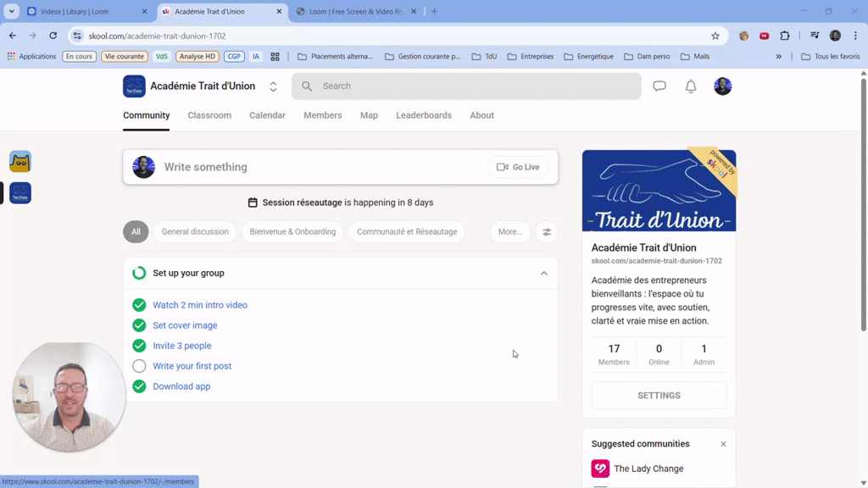Open the Applications bookmarks shortcut

pos(31,57)
